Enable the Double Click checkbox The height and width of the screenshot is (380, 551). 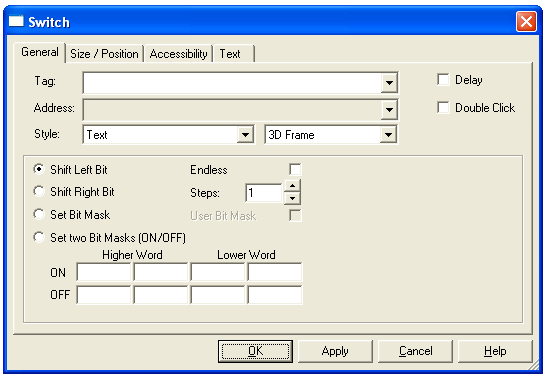[x=443, y=108]
